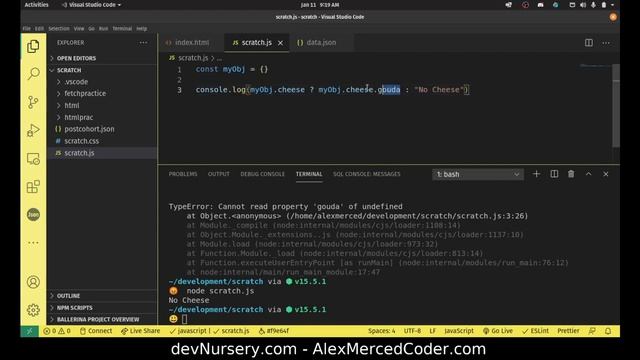Switch to the PROBLEMS panel tab
This screenshot has width=640, height=360.
pyautogui.click(x=183, y=174)
